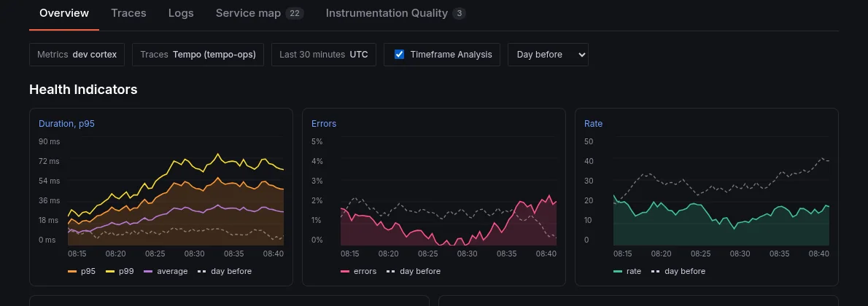Viewport: 868px width, 306px height.
Task: Click the 08:30 time label in Duration chart
Action: [x=194, y=254]
